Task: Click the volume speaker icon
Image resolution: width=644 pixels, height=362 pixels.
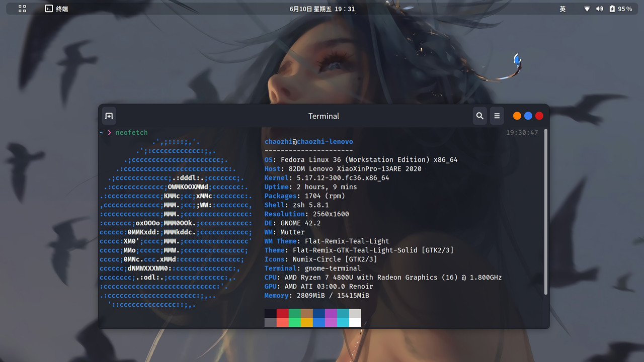Action: tap(599, 9)
